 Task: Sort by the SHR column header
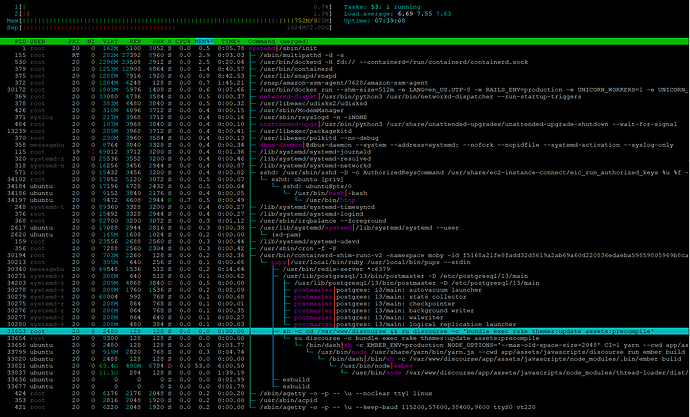158,41
